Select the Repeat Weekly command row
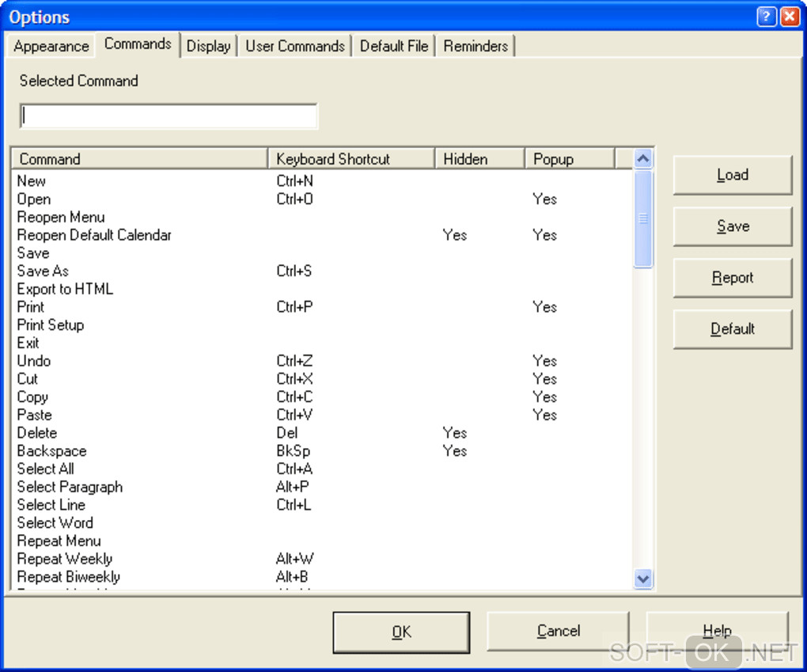807x672 pixels. click(x=322, y=560)
